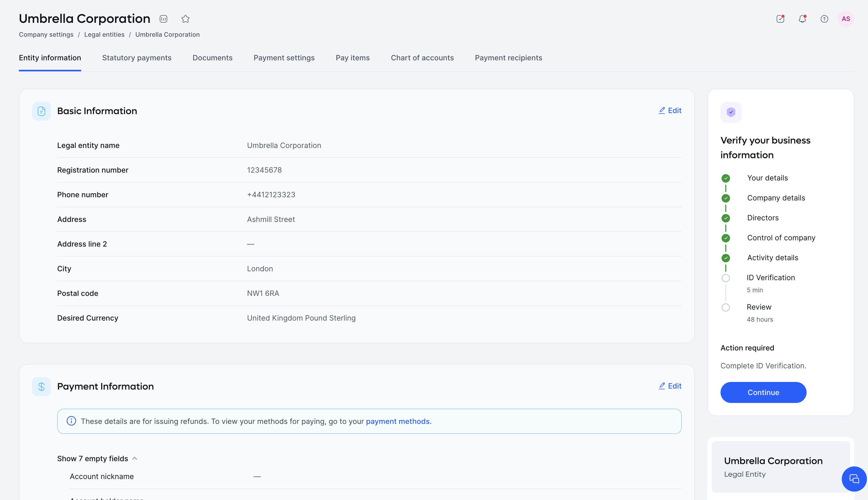The image size is (868, 500).
Task: Click the postal code NW1 6RA
Action: (263, 293)
